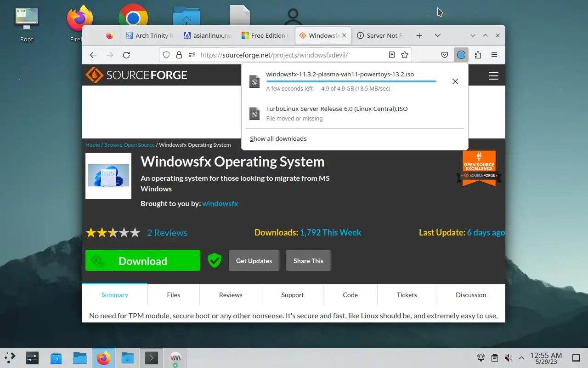Switch to Server Not Found tab
This screenshot has width=588, height=368.
[x=381, y=35]
